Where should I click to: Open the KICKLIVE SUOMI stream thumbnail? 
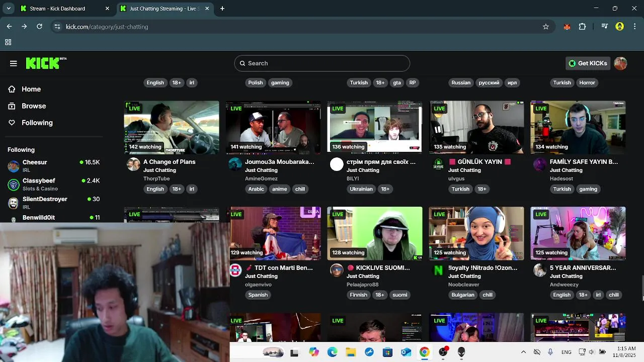point(375,233)
